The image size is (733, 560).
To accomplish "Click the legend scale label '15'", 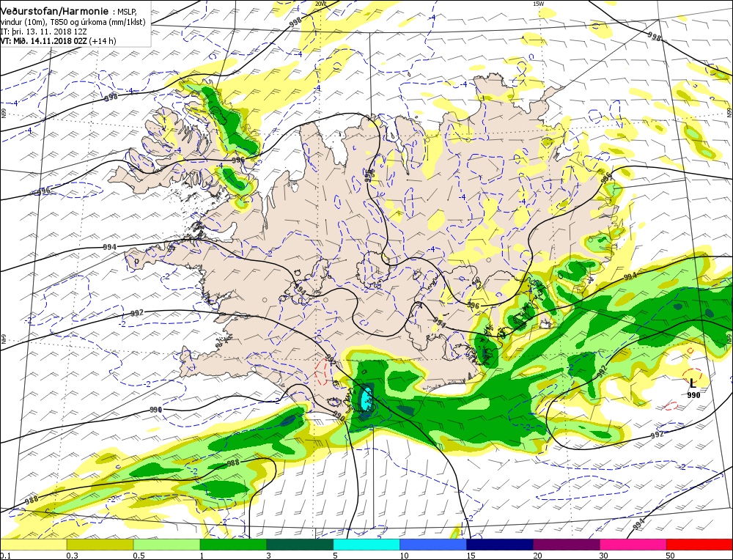I will tap(471, 556).
